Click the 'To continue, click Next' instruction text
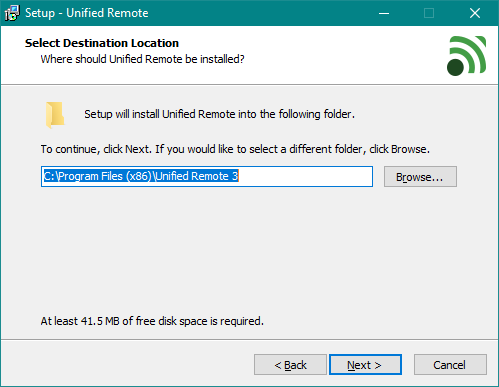This screenshot has width=499, height=387. (x=235, y=149)
